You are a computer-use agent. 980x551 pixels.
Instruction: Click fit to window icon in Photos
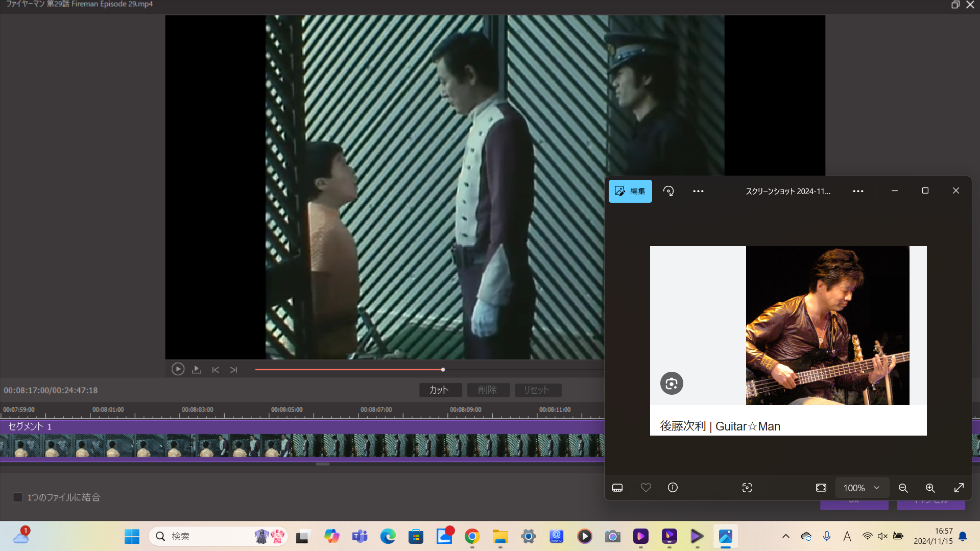821,488
